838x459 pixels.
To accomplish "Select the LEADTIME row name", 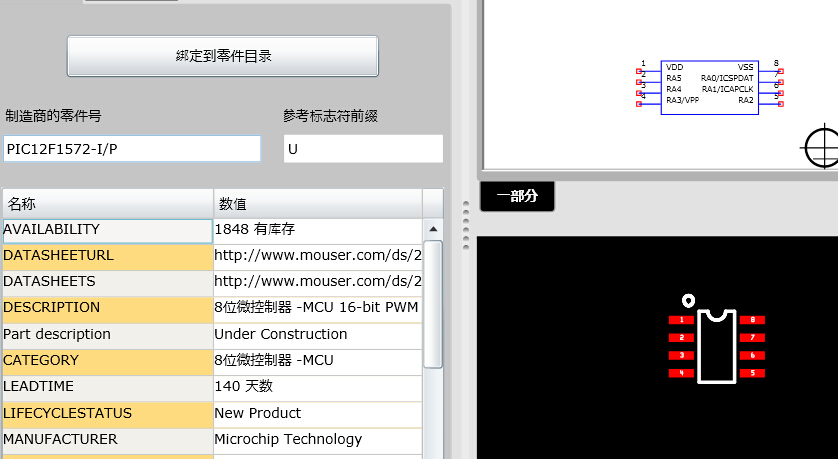I will (x=108, y=388).
